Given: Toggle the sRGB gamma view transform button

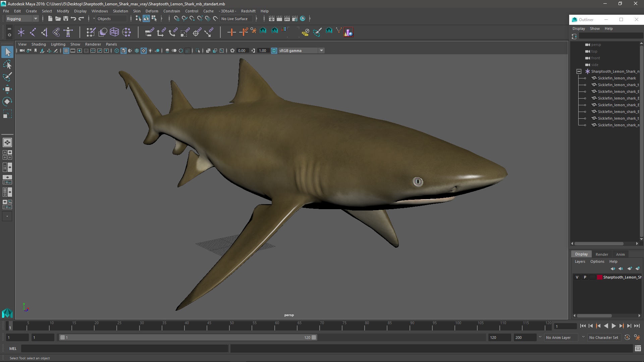Looking at the screenshot, I should (x=274, y=51).
